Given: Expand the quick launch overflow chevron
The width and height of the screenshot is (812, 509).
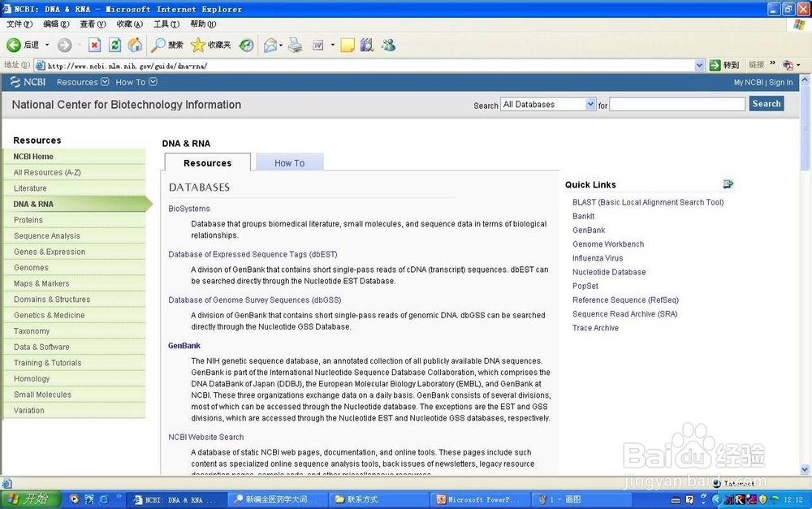Looking at the screenshot, I should coord(119,498).
